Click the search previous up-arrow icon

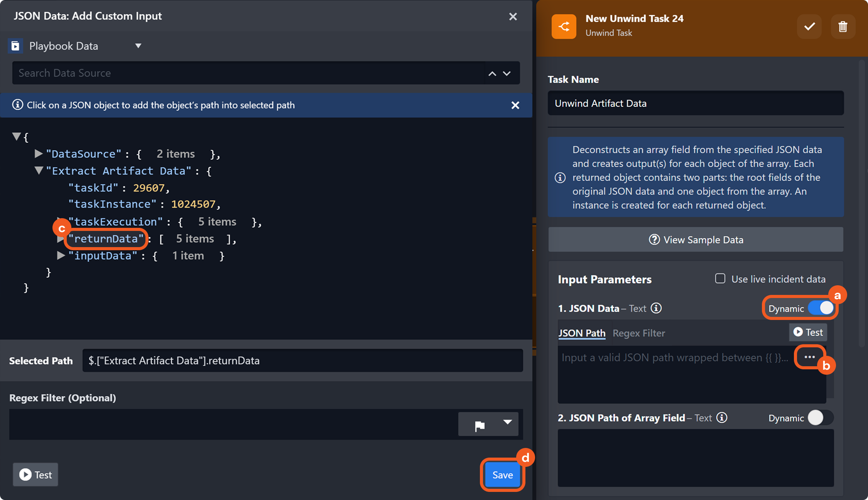point(492,73)
